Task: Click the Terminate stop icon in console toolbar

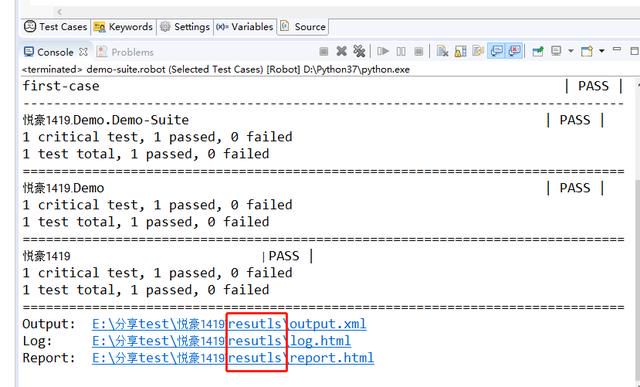Action: 324,51
